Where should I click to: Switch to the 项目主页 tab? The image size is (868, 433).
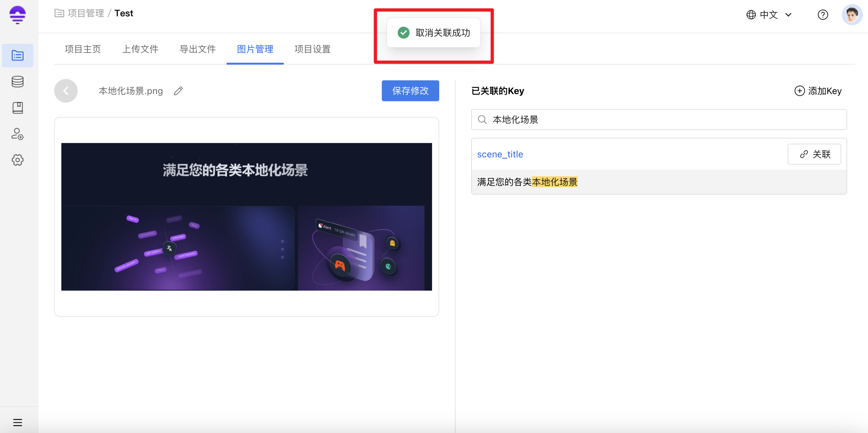click(83, 49)
